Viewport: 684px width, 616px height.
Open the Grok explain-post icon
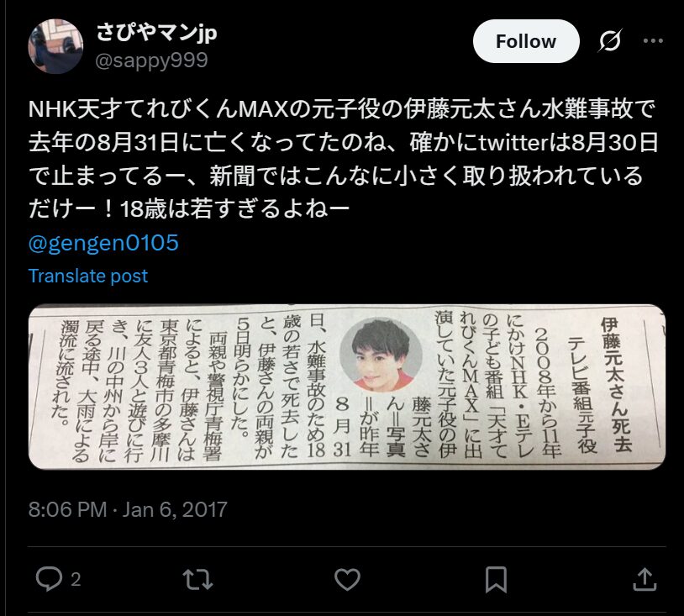610,41
